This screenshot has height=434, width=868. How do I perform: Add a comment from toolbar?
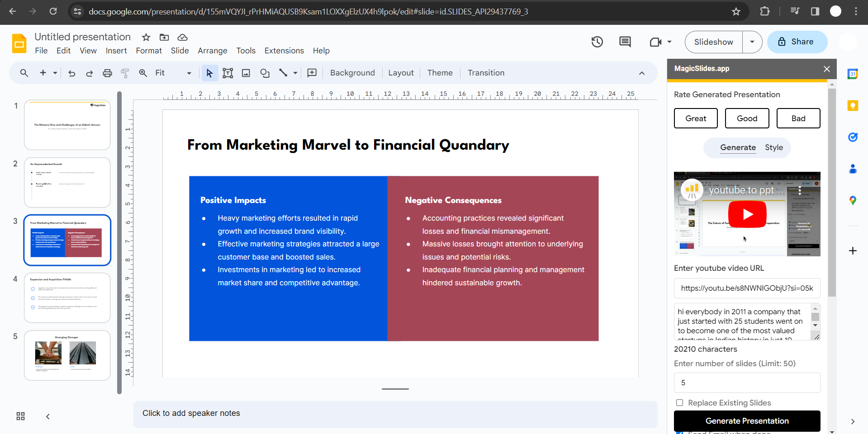(312, 73)
